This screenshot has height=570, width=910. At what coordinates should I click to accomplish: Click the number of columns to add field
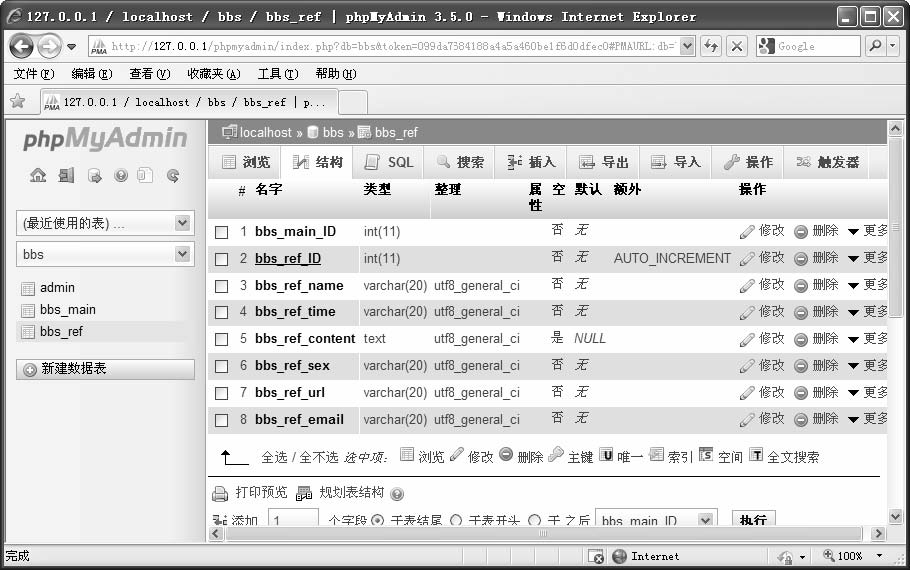point(292,519)
